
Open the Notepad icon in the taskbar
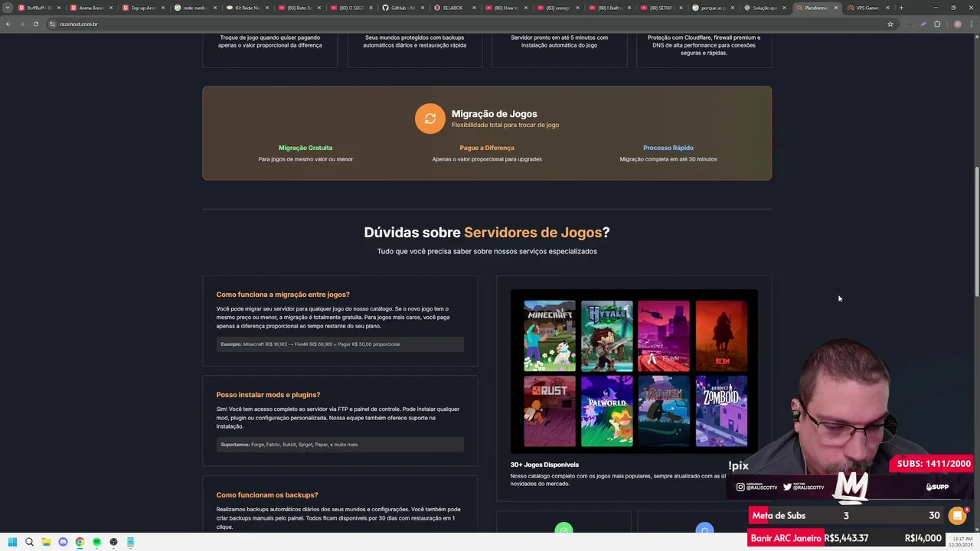point(130,542)
